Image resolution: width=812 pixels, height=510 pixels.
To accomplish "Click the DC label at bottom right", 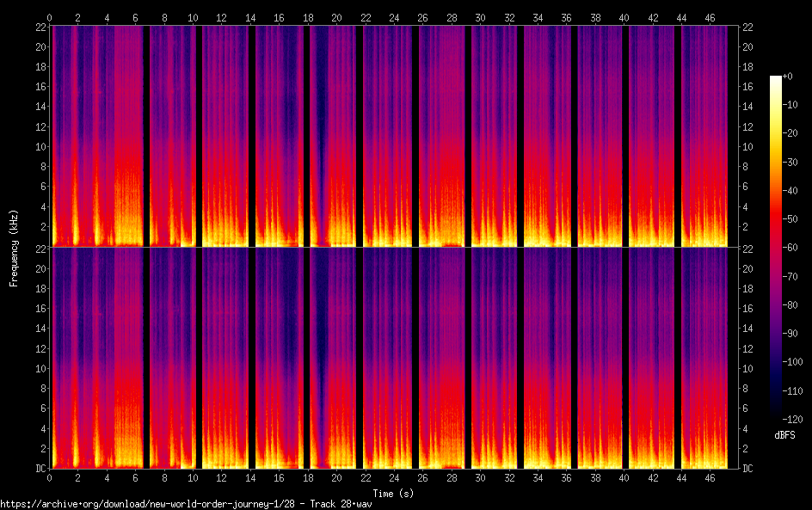I will click(748, 469).
